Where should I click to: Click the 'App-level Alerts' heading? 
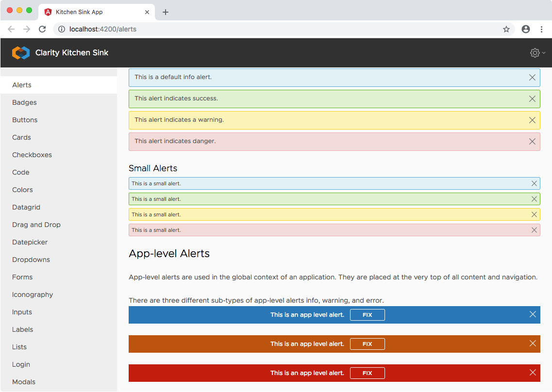[x=169, y=253]
